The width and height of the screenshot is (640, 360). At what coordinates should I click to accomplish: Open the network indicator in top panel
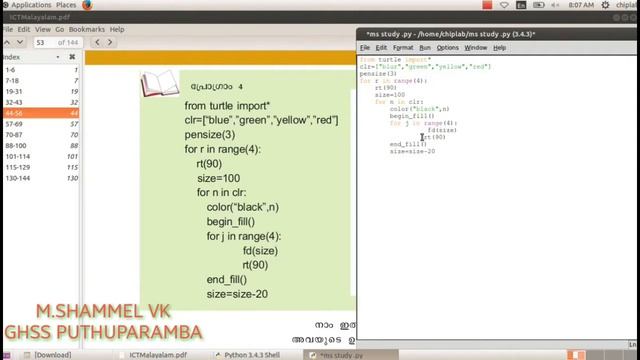[x=504, y=5]
